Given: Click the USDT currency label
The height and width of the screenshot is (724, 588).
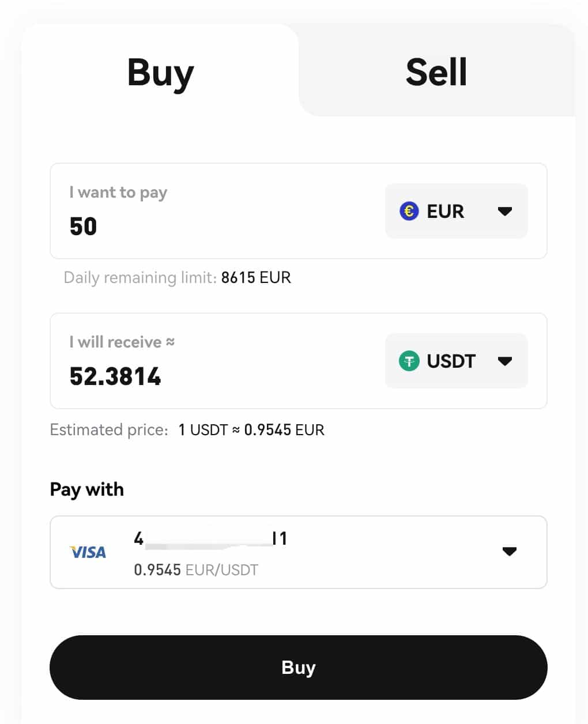Looking at the screenshot, I should (451, 361).
